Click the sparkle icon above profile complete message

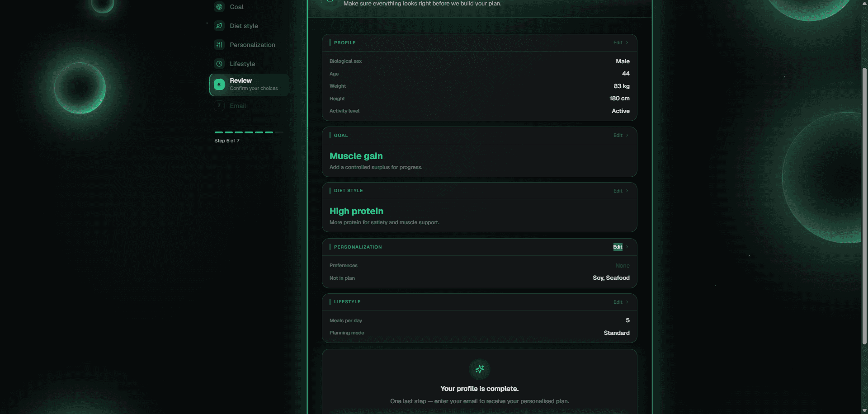480,369
